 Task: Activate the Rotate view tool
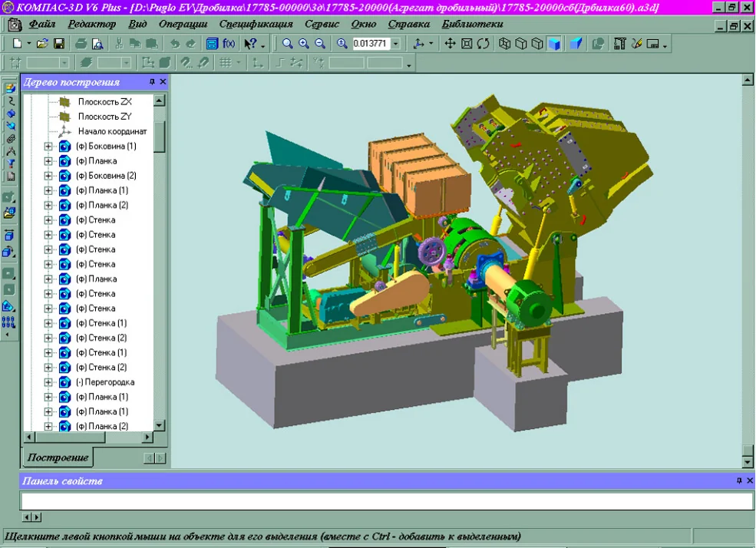(x=483, y=44)
